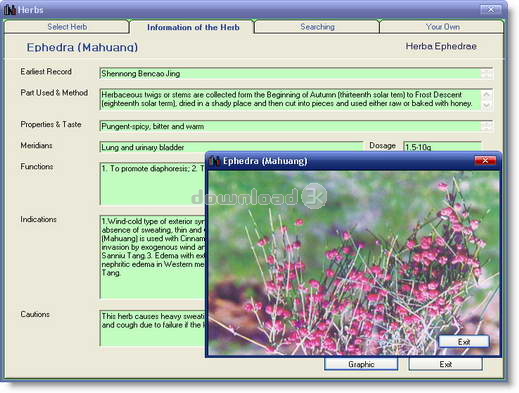519x393 pixels.
Task: Switch to the Select Herb tab
Action: tap(67, 27)
